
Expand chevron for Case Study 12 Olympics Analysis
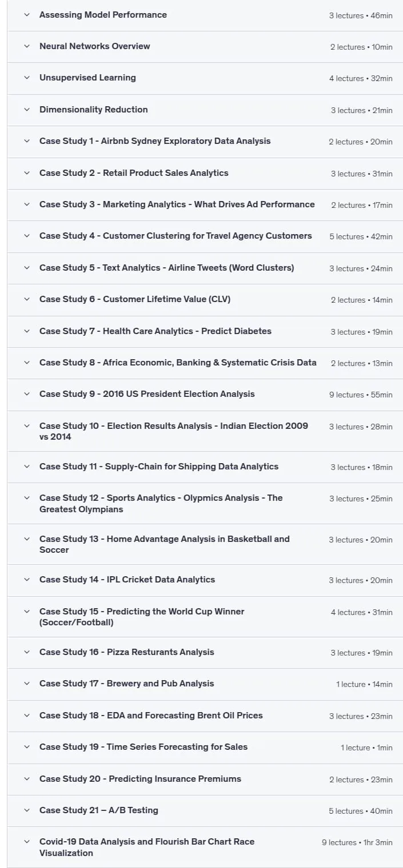point(26,498)
